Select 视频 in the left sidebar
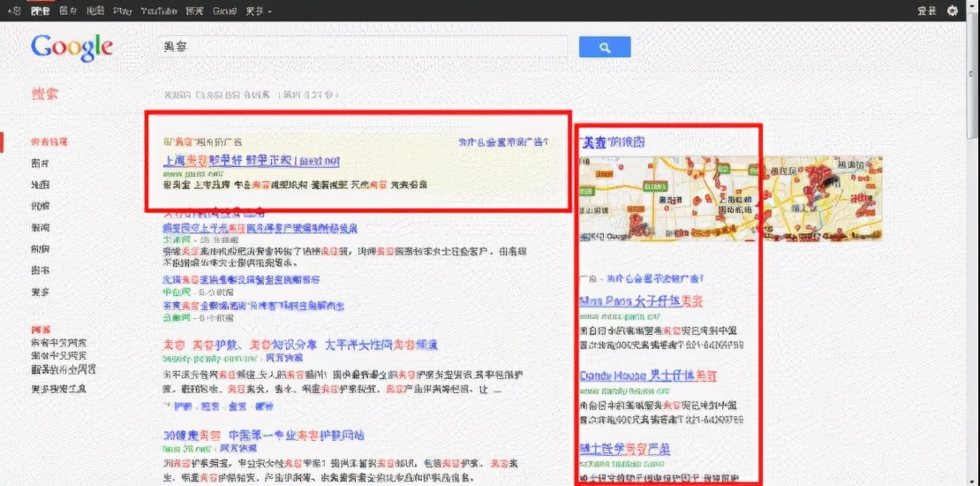980x486 pixels. click(x=40, y=206)
